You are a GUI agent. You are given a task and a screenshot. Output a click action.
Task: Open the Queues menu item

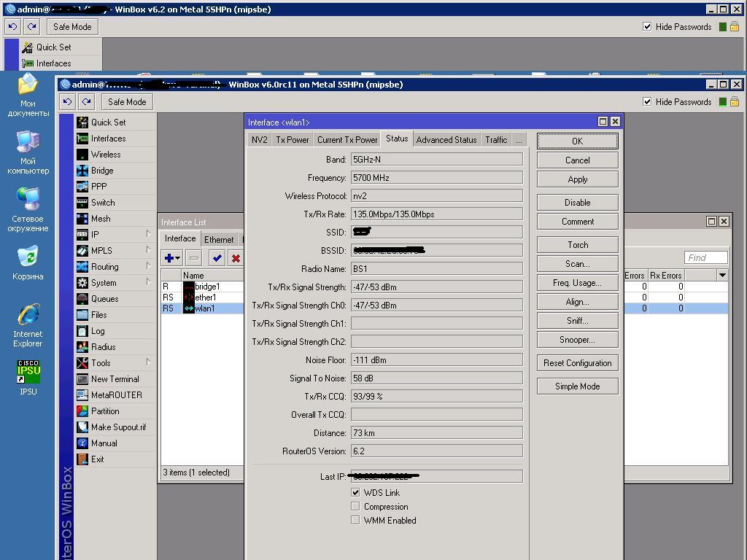pos(115,298)
